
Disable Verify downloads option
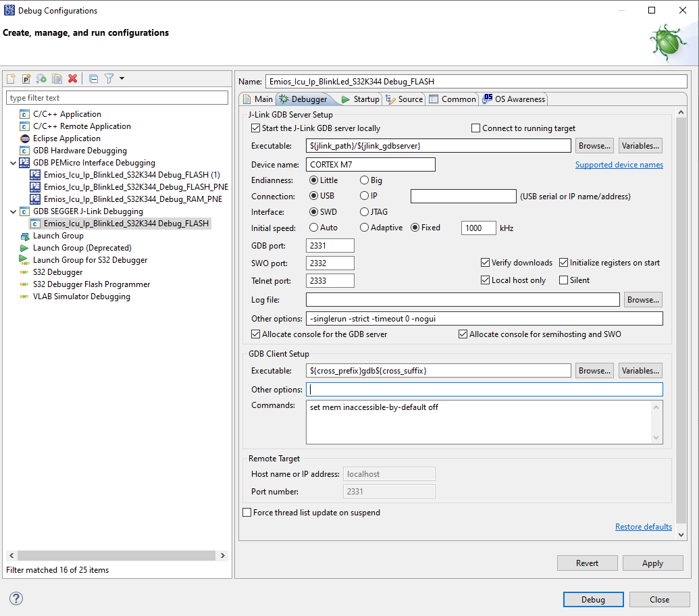pos(485,262)
